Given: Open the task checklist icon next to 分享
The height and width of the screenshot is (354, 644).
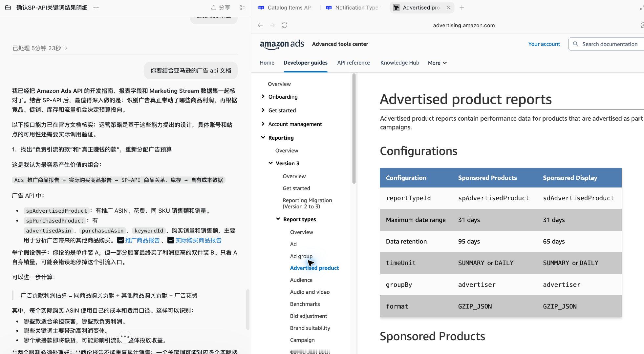Looking at the screenshot, I should point(242,8).
